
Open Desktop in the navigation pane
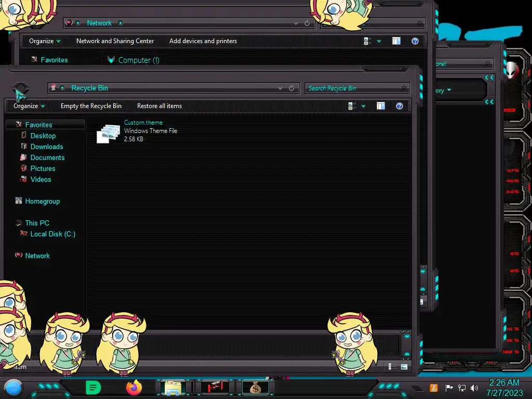[x=43, y=136]
